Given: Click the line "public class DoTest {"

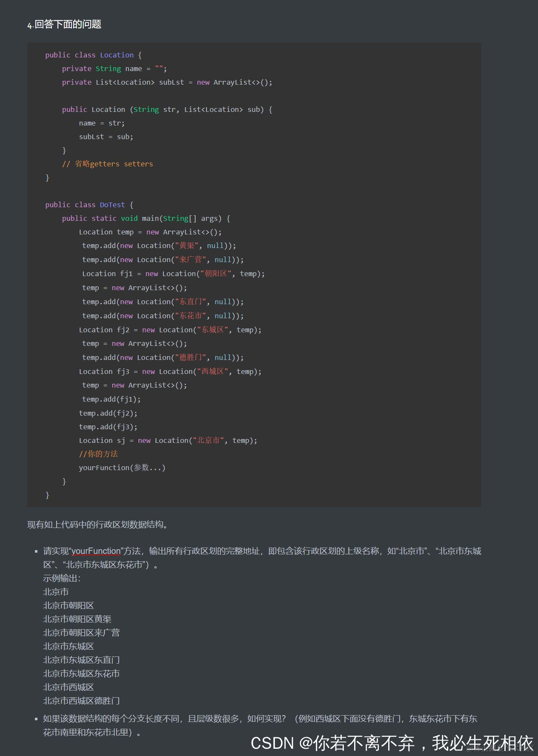Looking at the screenshot, I should point(89,205).
